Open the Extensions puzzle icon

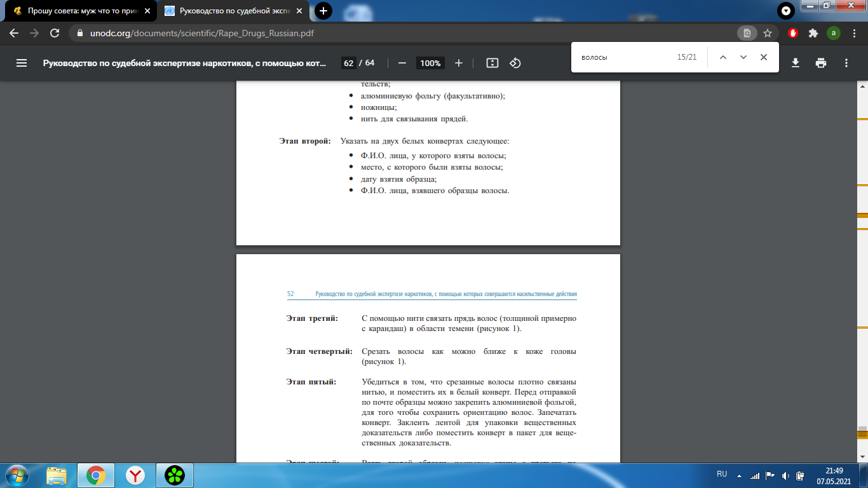813,33
